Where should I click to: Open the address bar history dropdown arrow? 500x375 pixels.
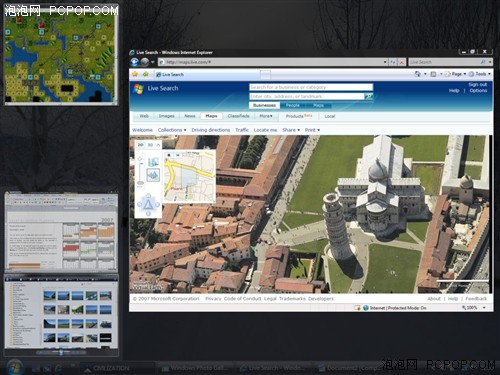pyautogui.click(x=385, y=62)
